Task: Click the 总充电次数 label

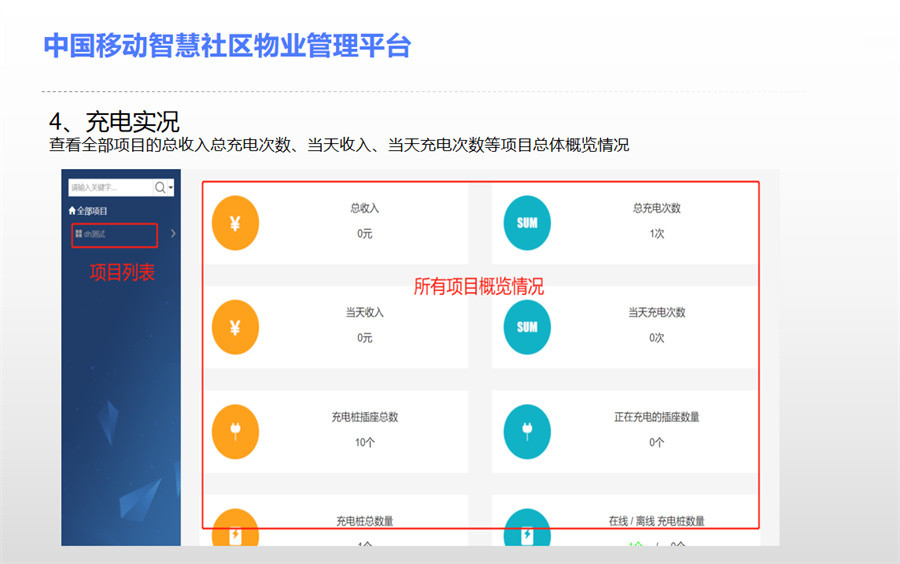Action: click(x=657, y=208)
